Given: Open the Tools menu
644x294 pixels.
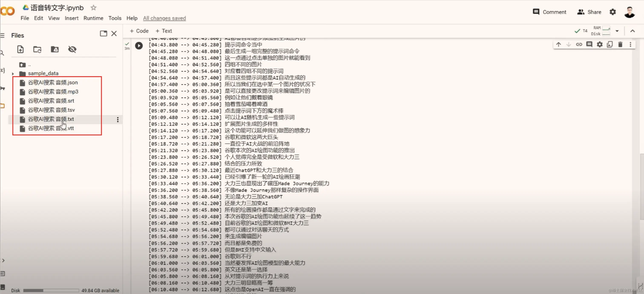Looking at the screenshot, I should pos(115,18).
